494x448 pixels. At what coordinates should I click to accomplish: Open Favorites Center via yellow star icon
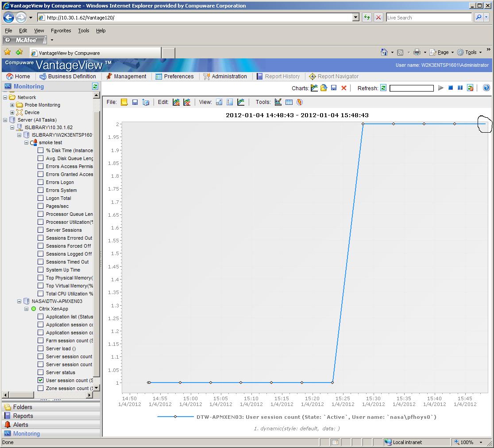click(7, 52)
